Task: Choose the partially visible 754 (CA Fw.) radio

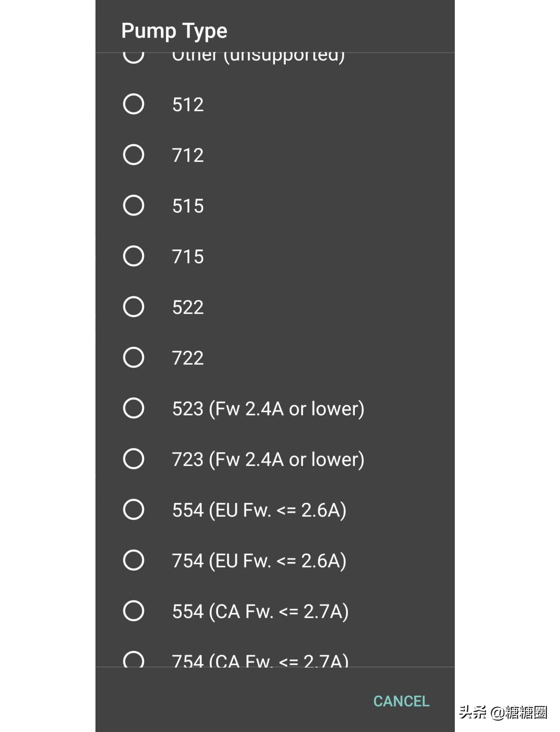Action: point(134,660)
